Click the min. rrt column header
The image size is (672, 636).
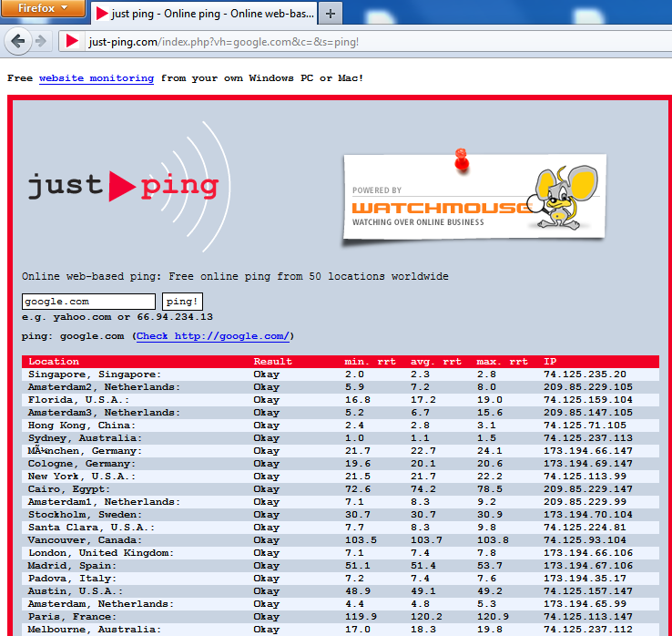pyautogui.click(x=371, y=362)
